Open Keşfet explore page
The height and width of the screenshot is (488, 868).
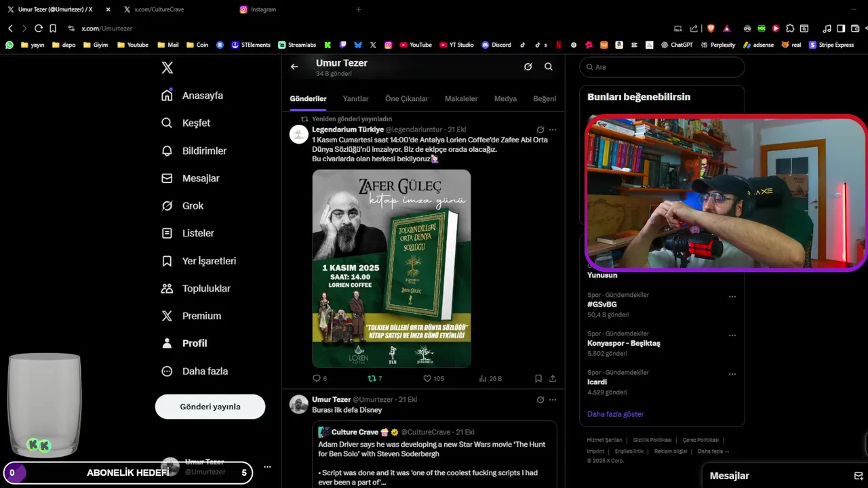[185, 123]
